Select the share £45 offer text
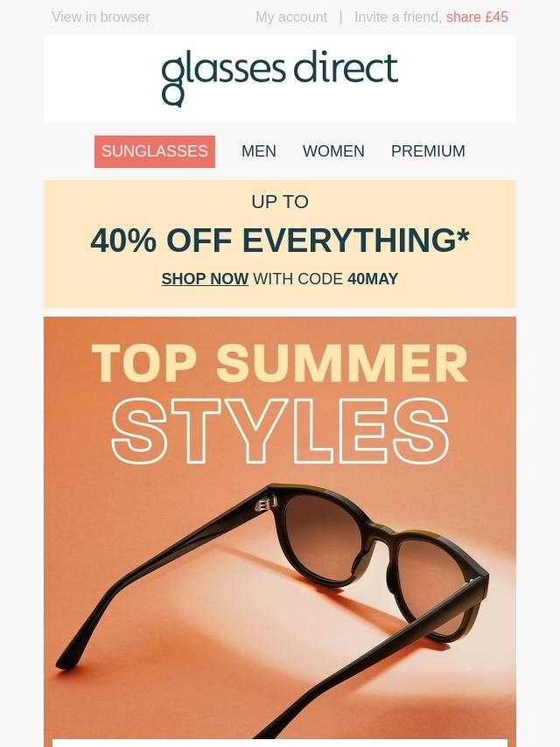Image resolution: width=560 pixels, height=747 pixels. [x=477, y=17]
